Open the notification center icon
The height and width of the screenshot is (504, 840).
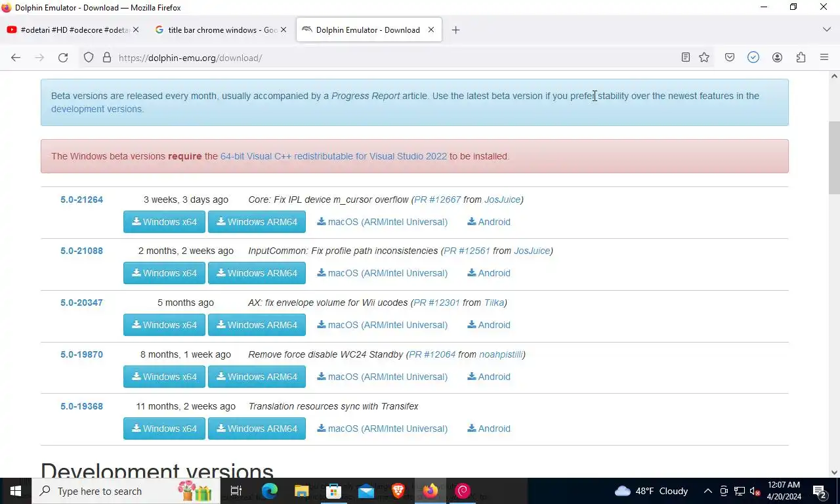point(820,491)
